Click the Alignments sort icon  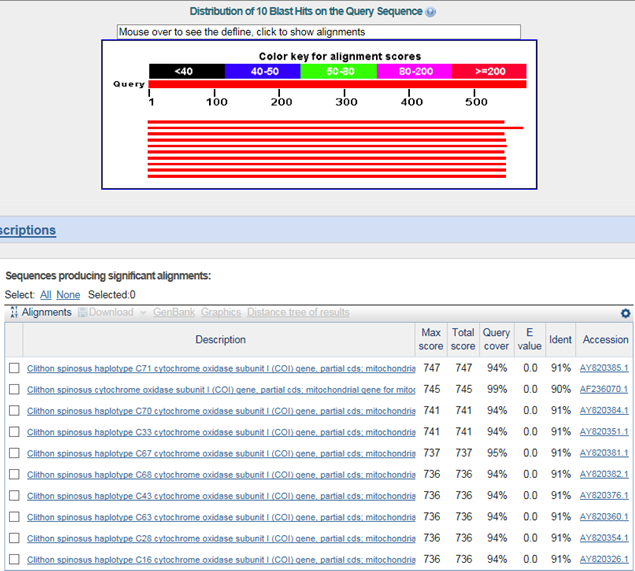[x=14, y=312]
